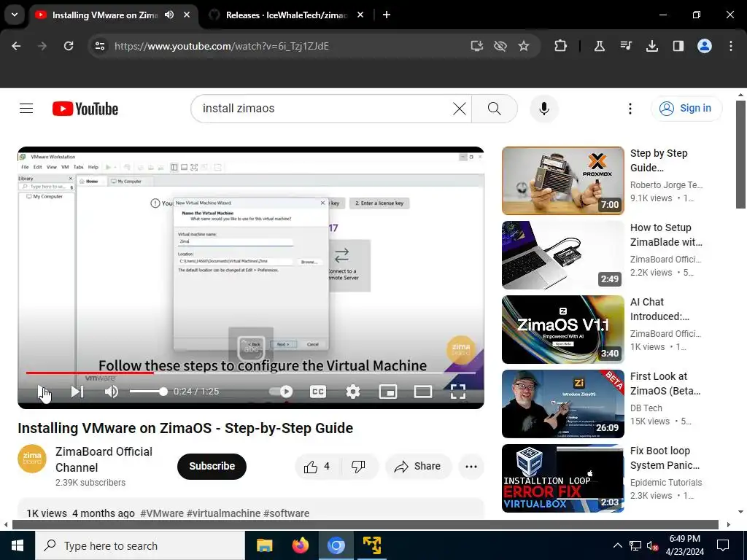Open Proxmox Step by Step Guide thumbnail

pos(563,181)
